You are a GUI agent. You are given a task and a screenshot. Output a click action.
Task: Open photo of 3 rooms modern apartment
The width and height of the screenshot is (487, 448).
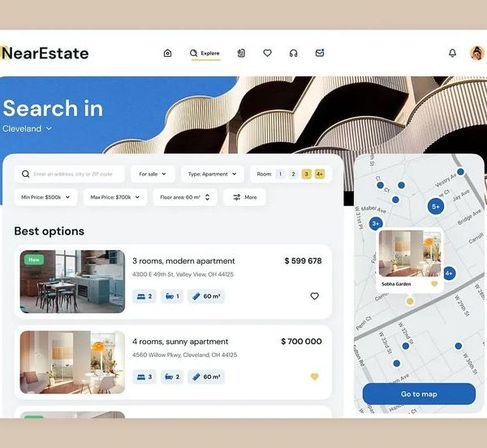click(x=72, y=282)
